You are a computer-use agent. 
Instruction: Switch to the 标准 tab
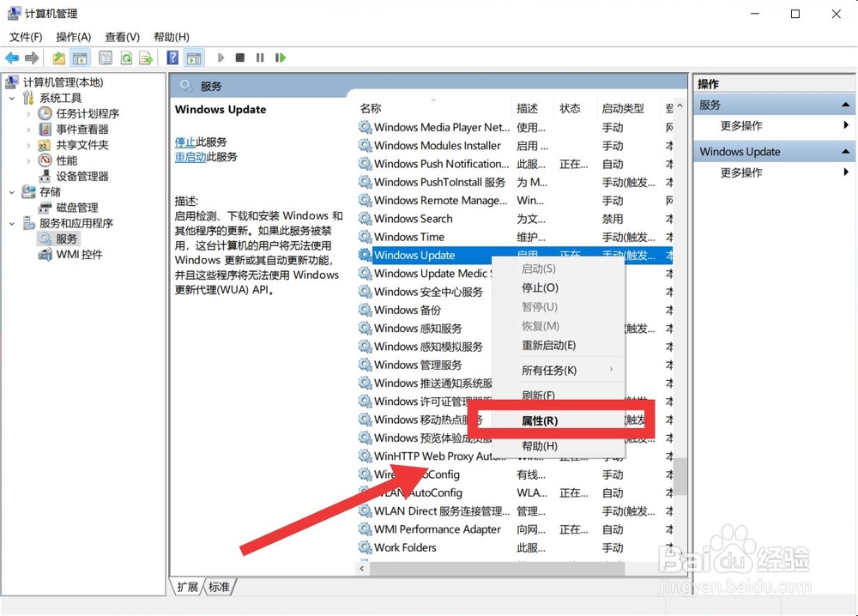pos(220,587)
